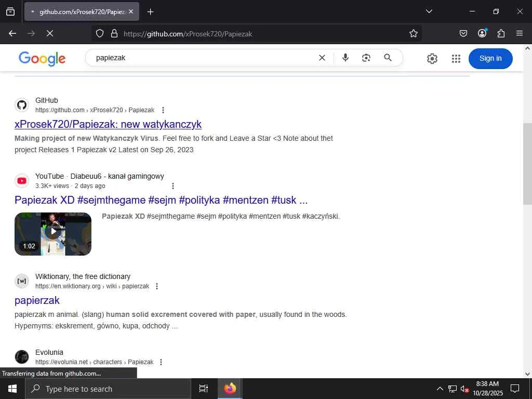This screenshot has width=532, height=399.
Task: Open the Firefox application menu
Action: [520, 33]
